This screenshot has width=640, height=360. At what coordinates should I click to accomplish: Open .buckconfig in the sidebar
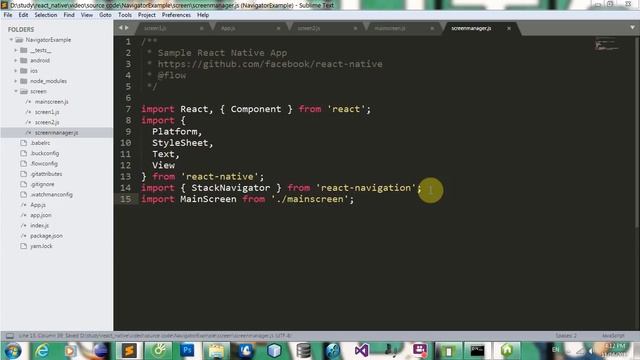tap(44, 153)
